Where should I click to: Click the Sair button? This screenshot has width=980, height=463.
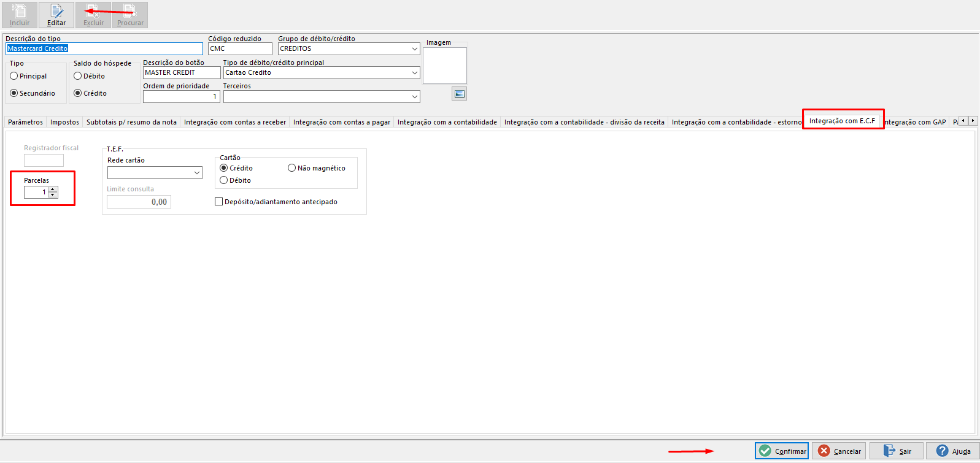point(896,451)
